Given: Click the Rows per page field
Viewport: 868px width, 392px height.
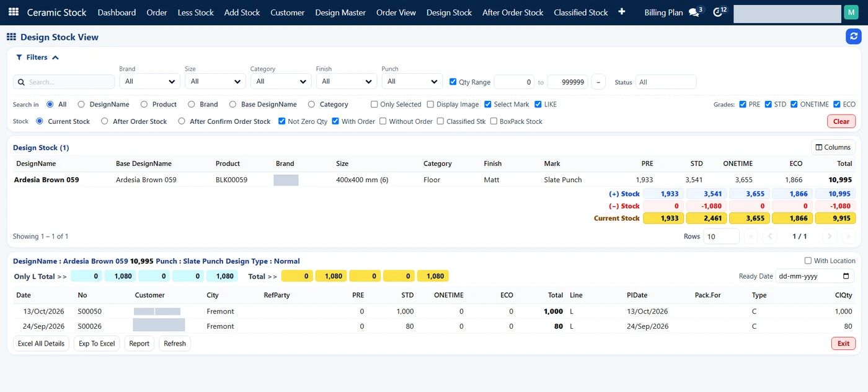Looking at the screenshot, I should (x=721, y=236).
